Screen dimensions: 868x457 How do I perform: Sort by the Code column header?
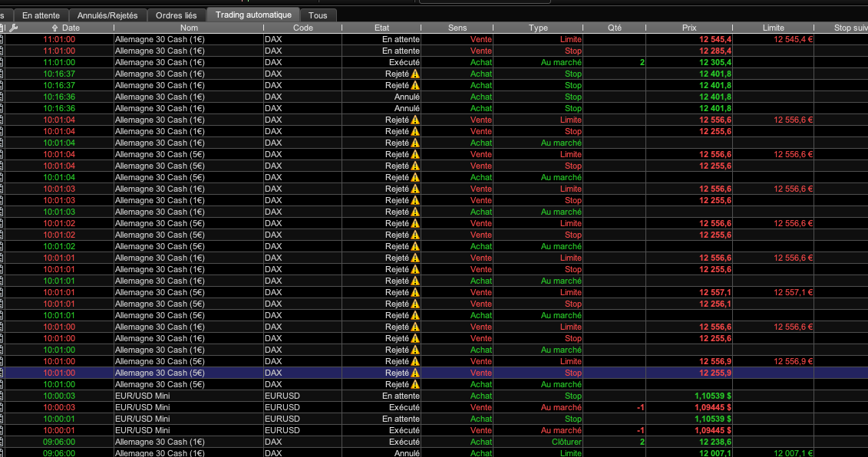(303, 28)
